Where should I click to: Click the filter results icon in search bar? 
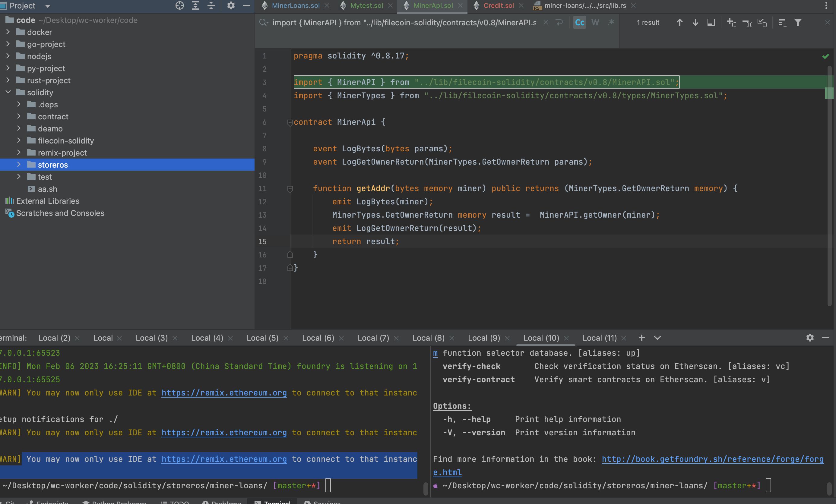point(798,22)
